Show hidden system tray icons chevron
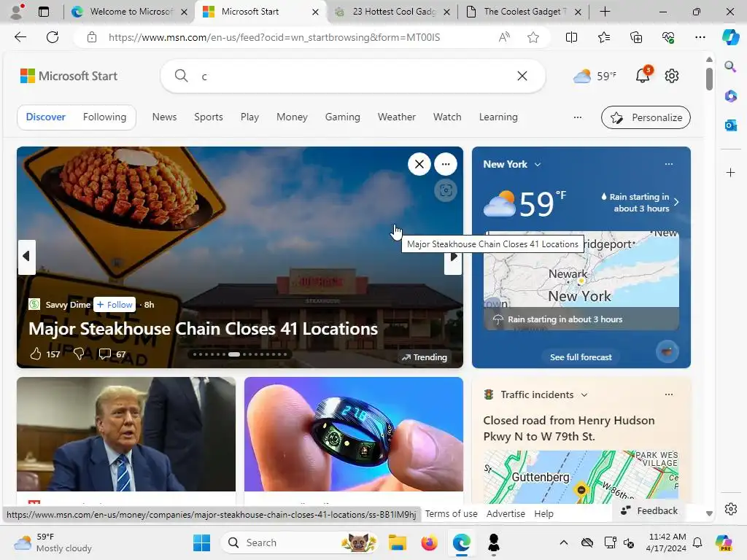Image resolution: width=747 pixels, height=560 pixels. coord(564,542)
